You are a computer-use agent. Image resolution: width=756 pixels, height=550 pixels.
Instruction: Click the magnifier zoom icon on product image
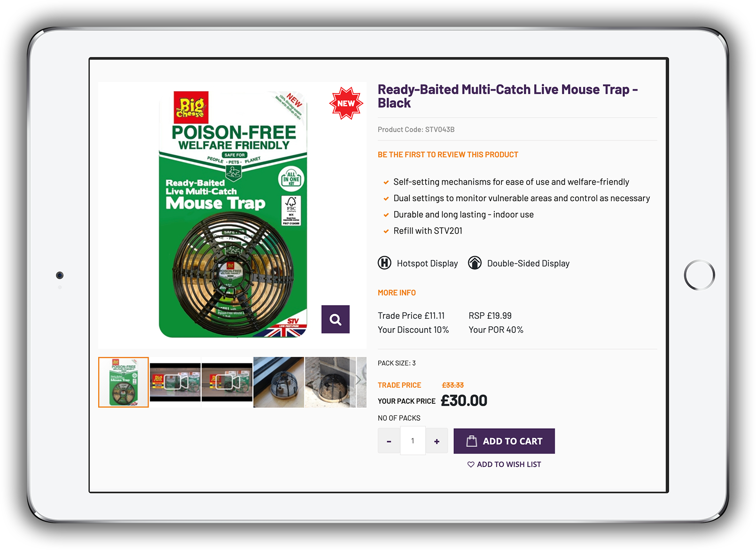335,319
